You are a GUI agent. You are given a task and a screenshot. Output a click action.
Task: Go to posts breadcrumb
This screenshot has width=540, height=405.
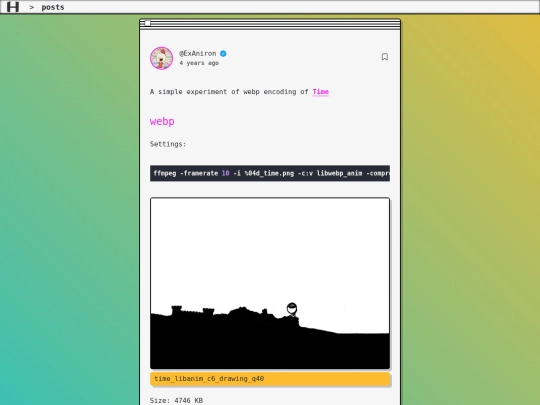click(53, 7)
